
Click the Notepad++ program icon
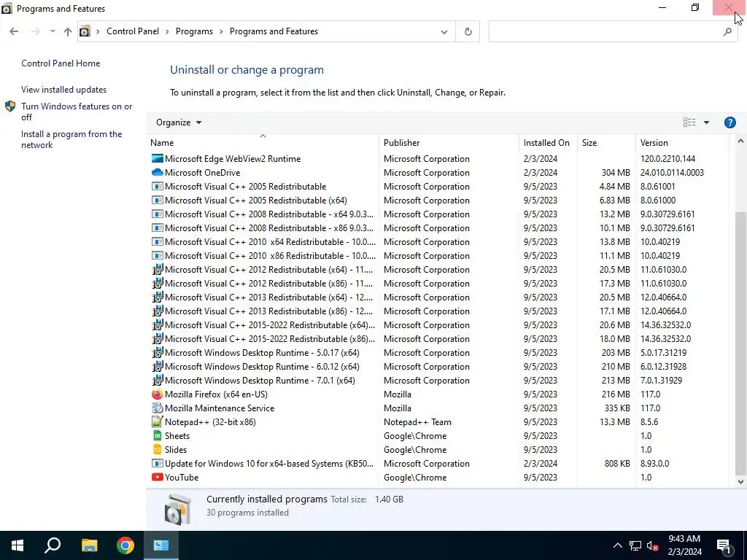click(x=158, y=422)
